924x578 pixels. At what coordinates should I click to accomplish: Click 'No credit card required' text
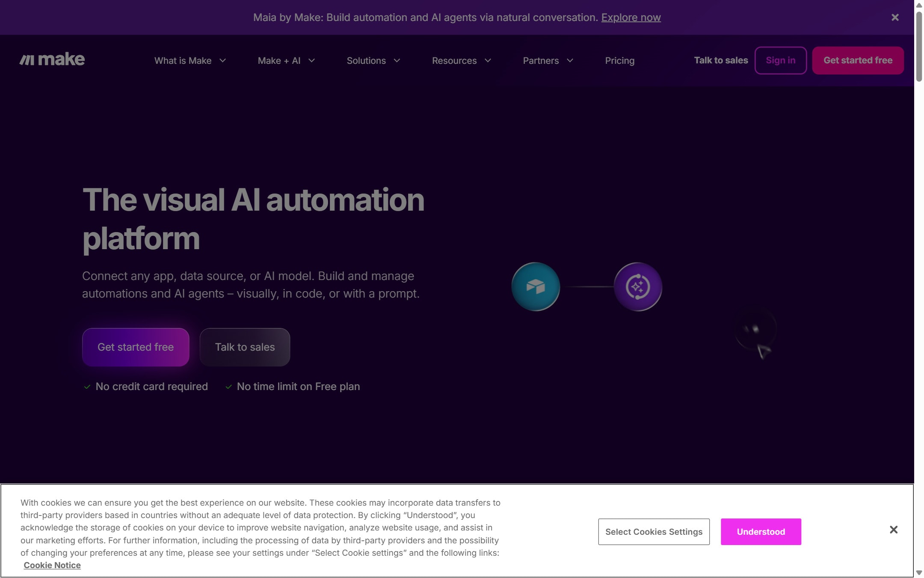pos(151,387)
